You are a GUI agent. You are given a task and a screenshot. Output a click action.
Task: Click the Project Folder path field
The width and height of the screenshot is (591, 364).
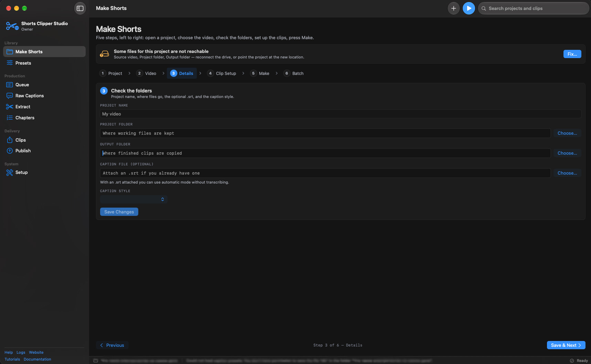pos(325,133)
